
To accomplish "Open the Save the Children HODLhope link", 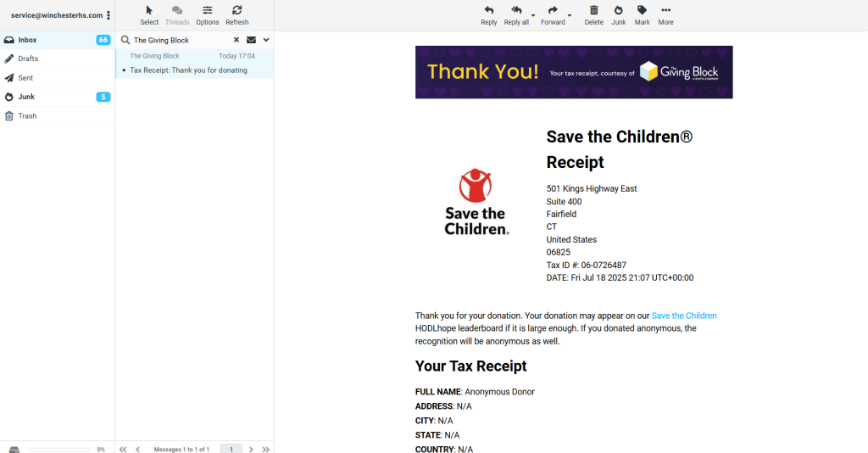I will 684,316.
